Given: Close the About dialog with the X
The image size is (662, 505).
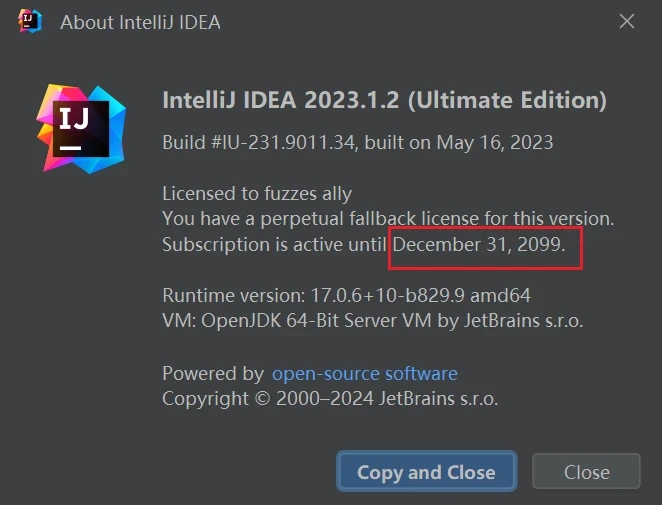Looking at the screenshot, I should click(627, 21).
